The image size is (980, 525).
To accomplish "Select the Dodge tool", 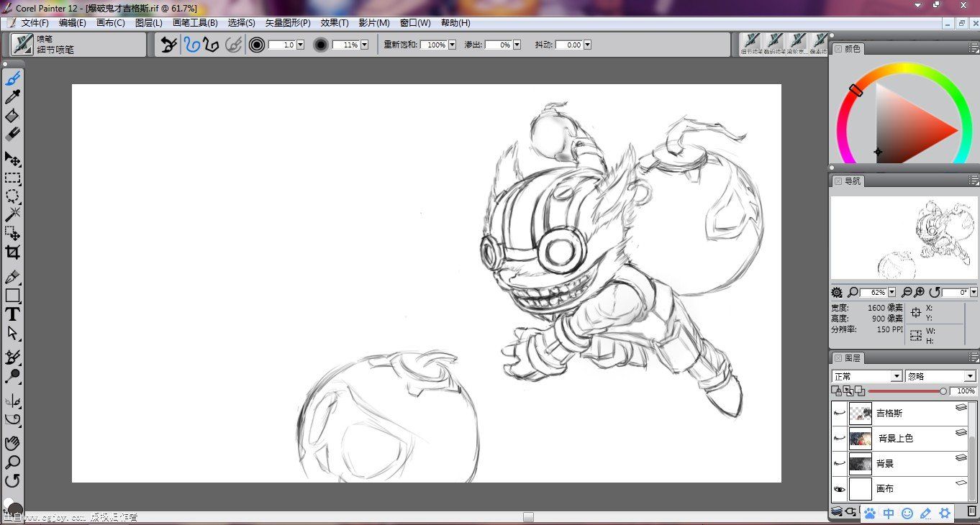I will click(x=12, y=376).
